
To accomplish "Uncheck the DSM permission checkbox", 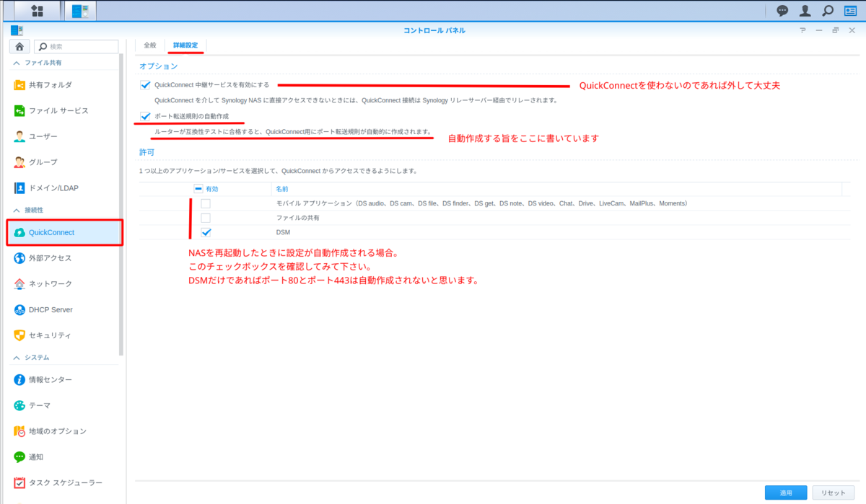I will [x=206, y=232].
